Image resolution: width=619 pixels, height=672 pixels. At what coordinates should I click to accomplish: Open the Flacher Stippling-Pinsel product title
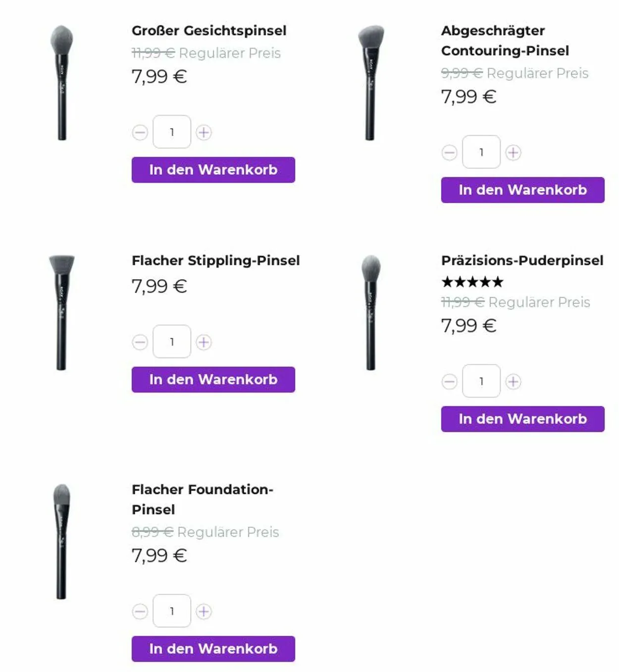[x=215, y=260]
